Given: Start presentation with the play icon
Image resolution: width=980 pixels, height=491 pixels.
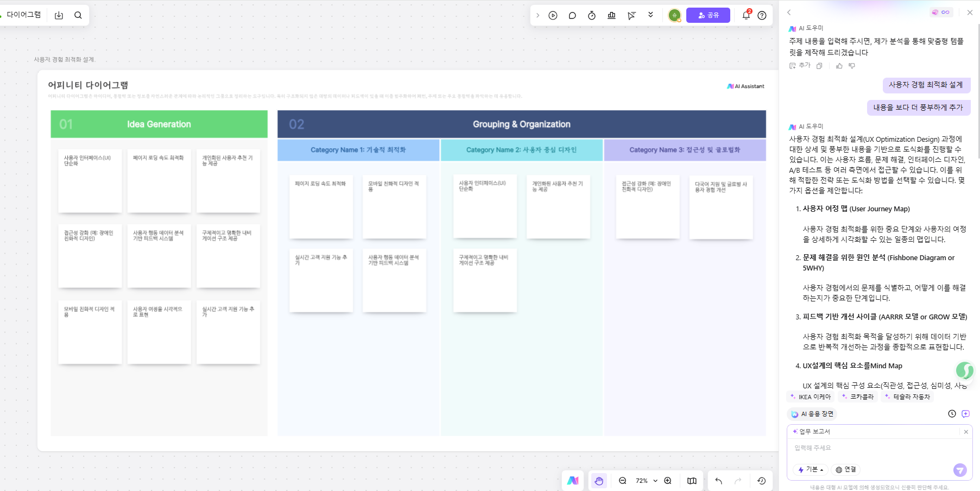Looking at the screenshot, I should 553,15.
